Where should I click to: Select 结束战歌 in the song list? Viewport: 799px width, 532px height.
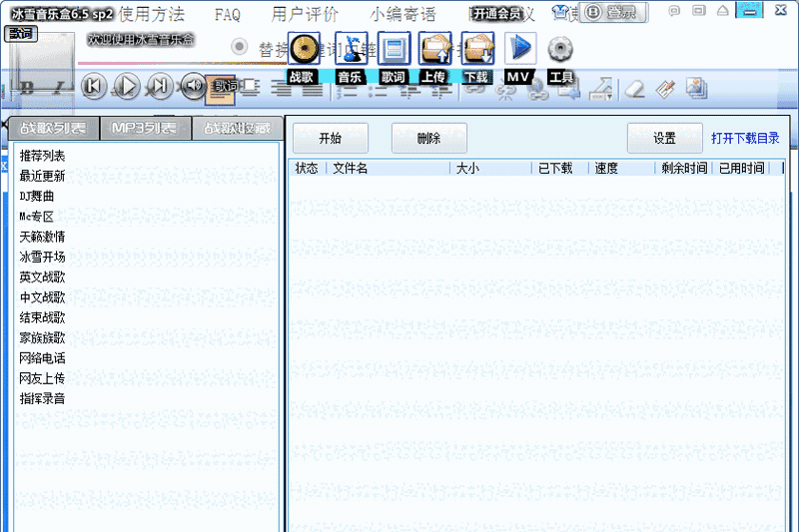[42, 318]
